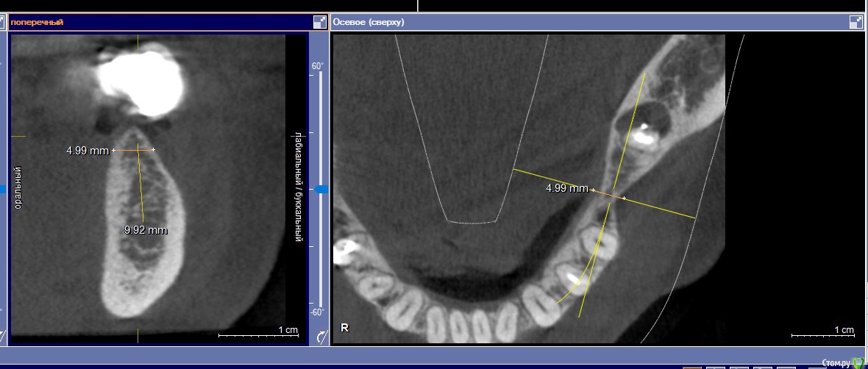Image resolution: width=868 pixels, height=369 pixels.
Task: Click the Стом.ру tooth logo icon
Action: (858, 362)
